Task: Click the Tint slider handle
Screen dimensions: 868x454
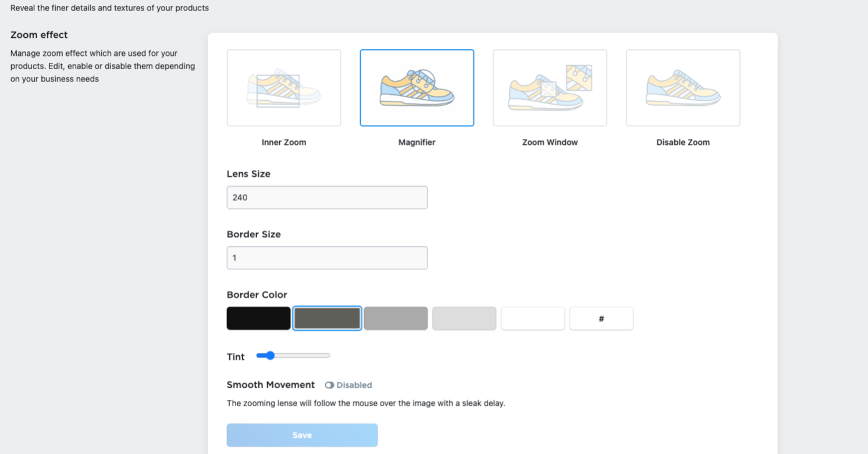Action: pos(270,356)
